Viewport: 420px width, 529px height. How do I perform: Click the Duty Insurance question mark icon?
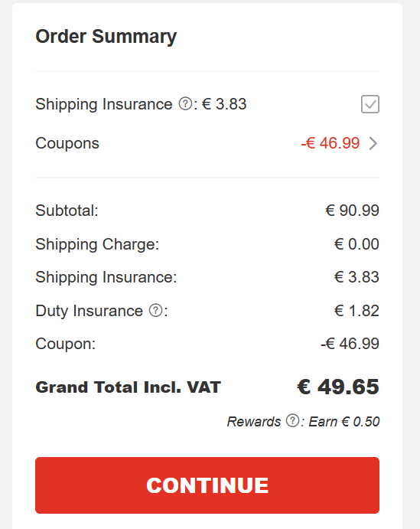(x=156, y=310)
